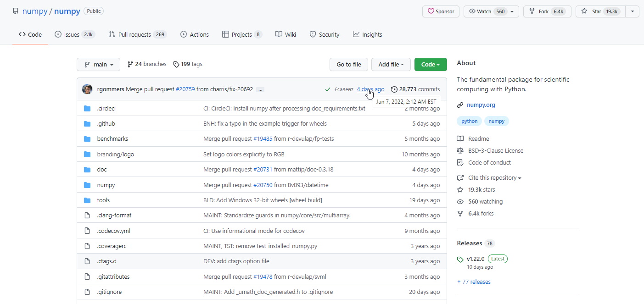Viewport: 644px width, 304px height.
Task: Expand the Code download dropdown
Action: click(430, 64)
